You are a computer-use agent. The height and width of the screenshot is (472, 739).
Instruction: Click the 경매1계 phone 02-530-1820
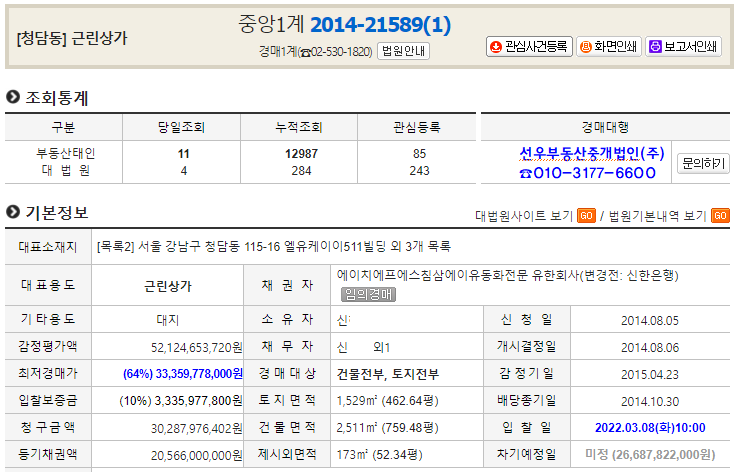click(x=342, y=51)
